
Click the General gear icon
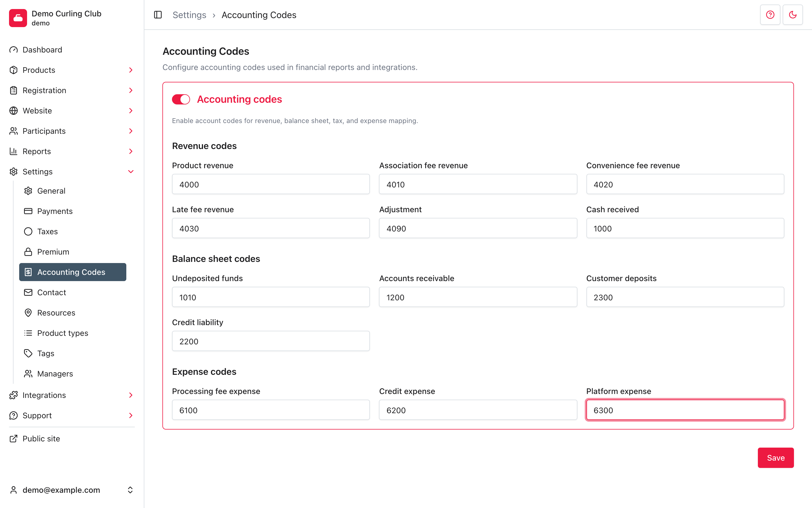(x=28, y=191)
